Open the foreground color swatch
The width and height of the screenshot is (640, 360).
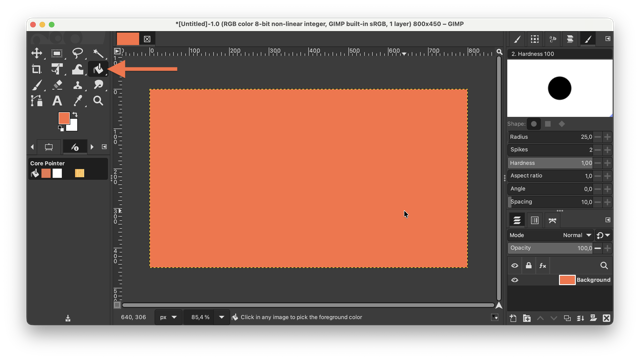pos(63,118)
